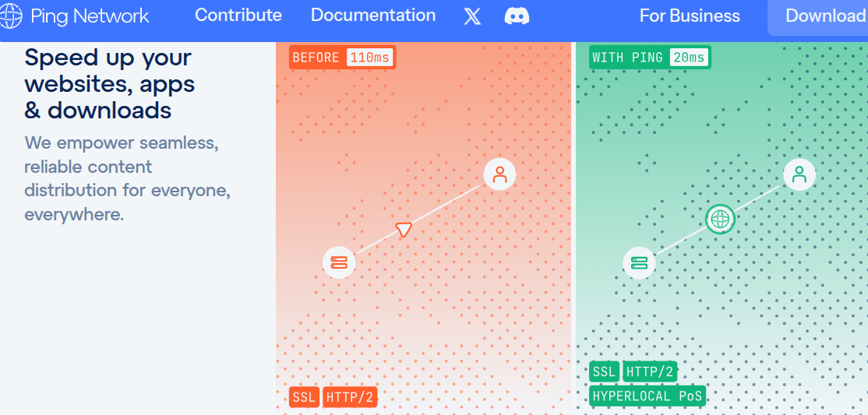868x415 pixels.
Task: Click the 110ms latency value
Action: [x=370, y=57]
